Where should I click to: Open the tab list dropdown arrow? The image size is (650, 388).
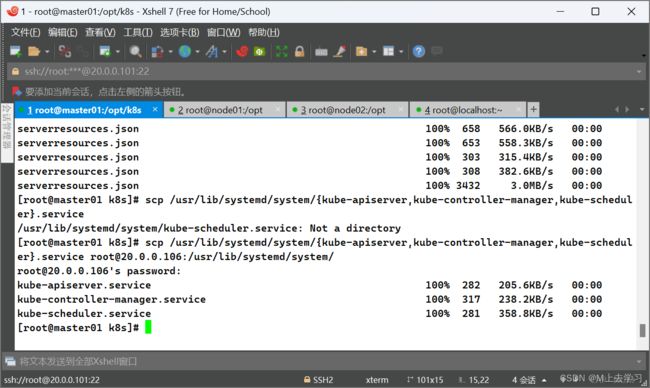(x=642, y=109)
